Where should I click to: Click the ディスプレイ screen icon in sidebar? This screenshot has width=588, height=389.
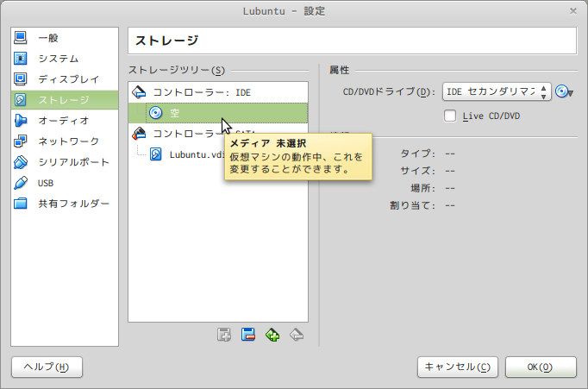click(x=20, y=79)
